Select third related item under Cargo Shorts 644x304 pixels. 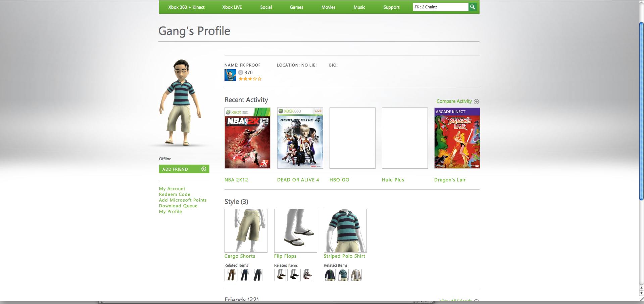click(256, 275)
